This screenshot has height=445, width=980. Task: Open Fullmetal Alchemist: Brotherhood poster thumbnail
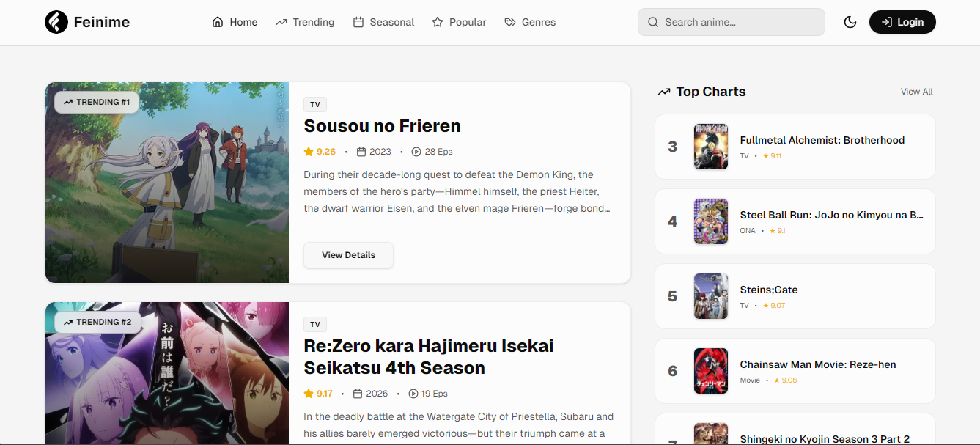point(711,147)
